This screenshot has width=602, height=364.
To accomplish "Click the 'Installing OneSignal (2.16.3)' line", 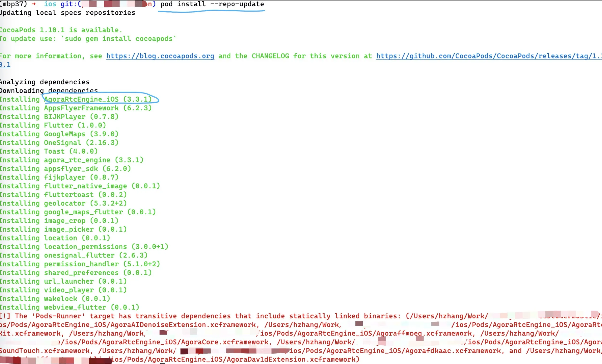I will (59, 143).
